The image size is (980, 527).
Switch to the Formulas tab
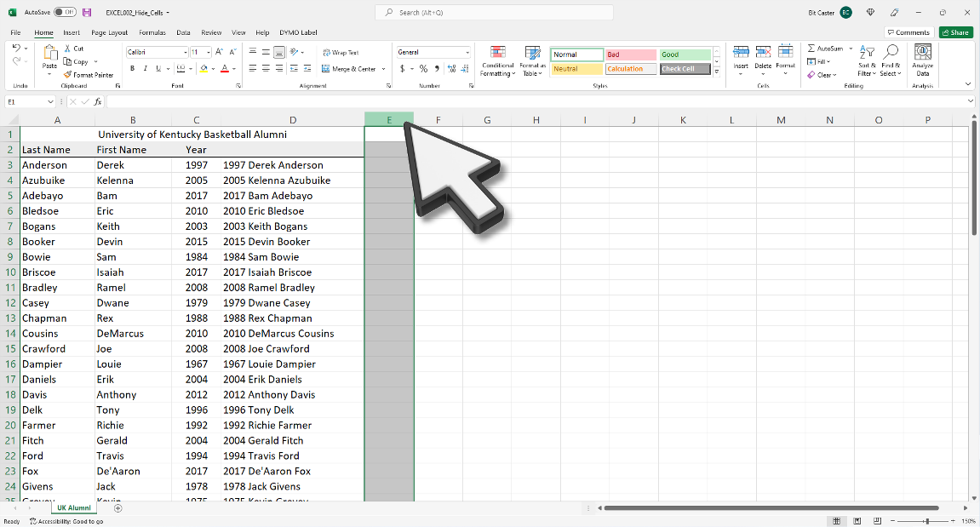152,32
